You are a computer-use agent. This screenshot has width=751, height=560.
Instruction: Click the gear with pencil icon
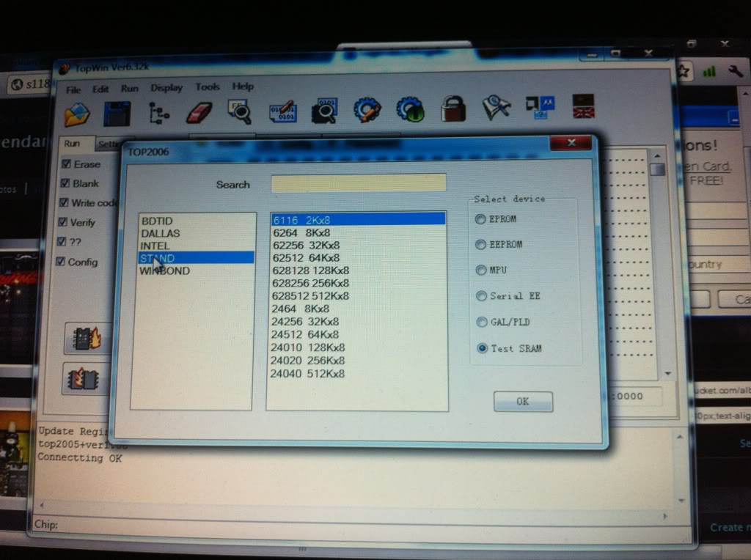coord(367,111)
